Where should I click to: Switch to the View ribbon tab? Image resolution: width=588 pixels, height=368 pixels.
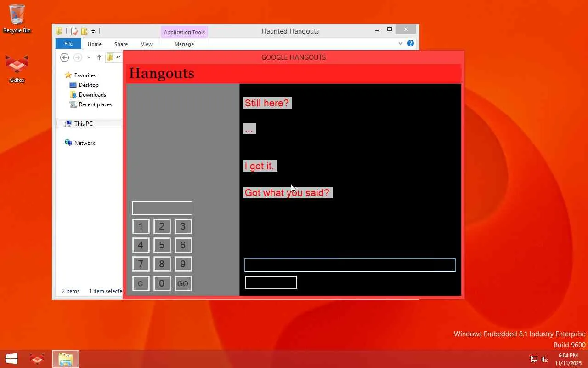[147, 44]
